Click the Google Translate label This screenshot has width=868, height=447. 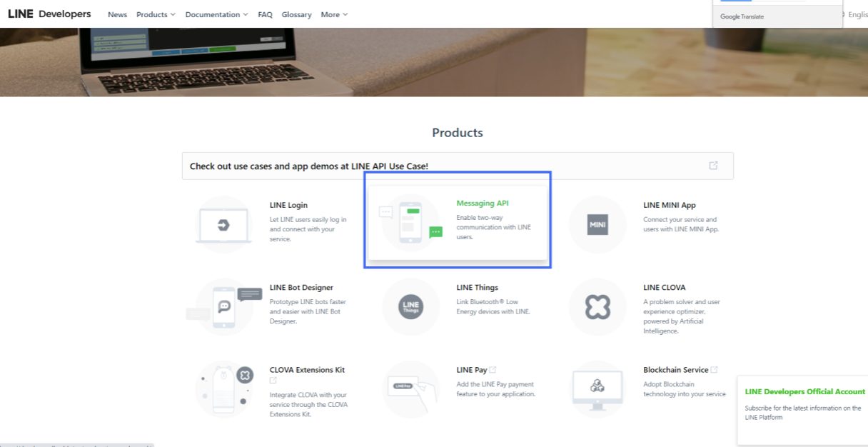(742, 16)
